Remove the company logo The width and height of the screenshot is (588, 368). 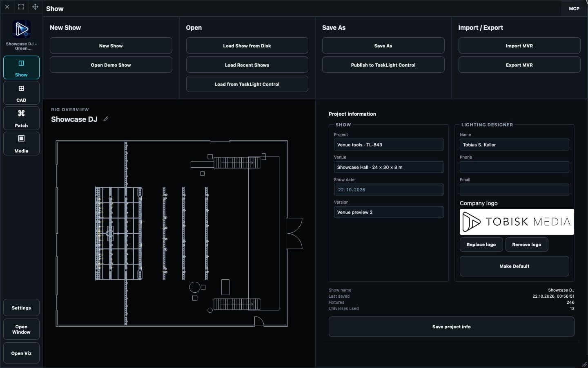point(527,245)
